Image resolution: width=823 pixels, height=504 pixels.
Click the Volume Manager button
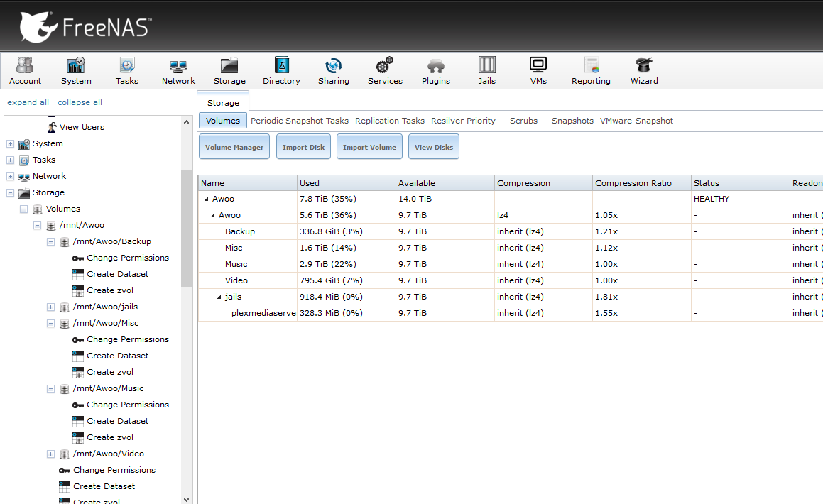pos(234,147)
